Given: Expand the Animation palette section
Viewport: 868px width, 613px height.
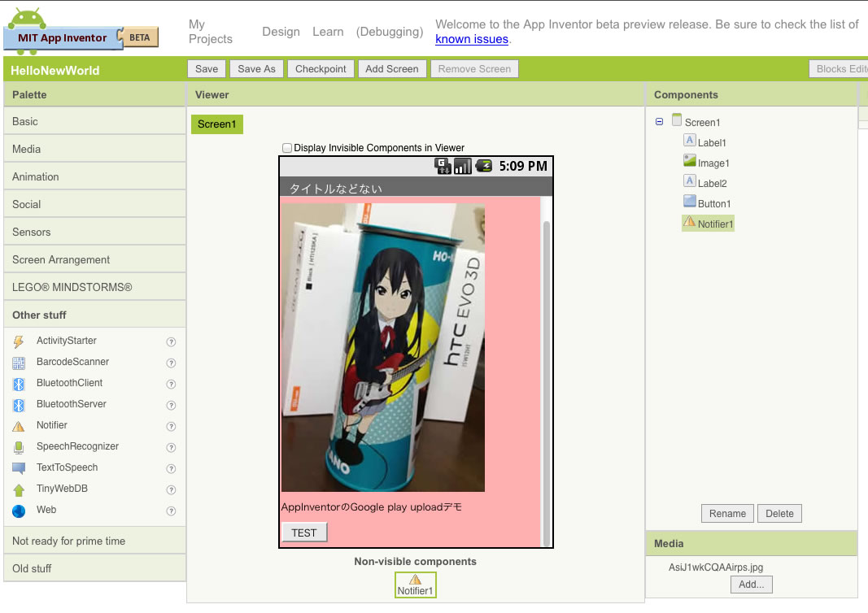Looking at the screenshot, I should (x=94, y=176).
